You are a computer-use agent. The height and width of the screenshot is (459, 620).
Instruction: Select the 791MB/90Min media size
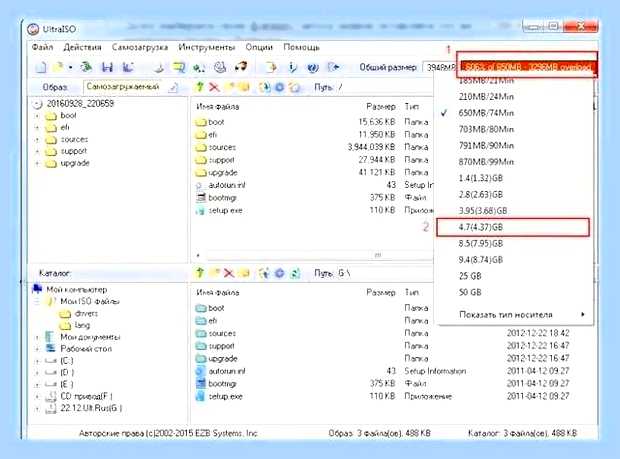click(514, 145)
